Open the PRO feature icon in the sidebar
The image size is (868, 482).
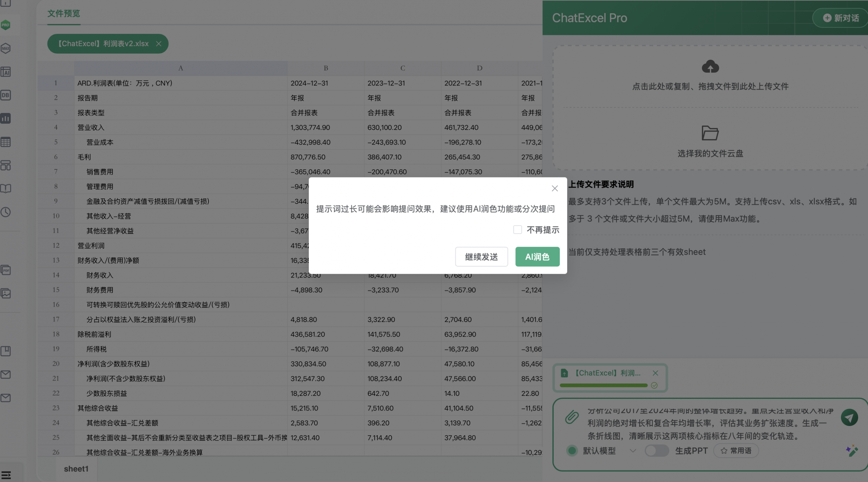click(x=5, y=25)
